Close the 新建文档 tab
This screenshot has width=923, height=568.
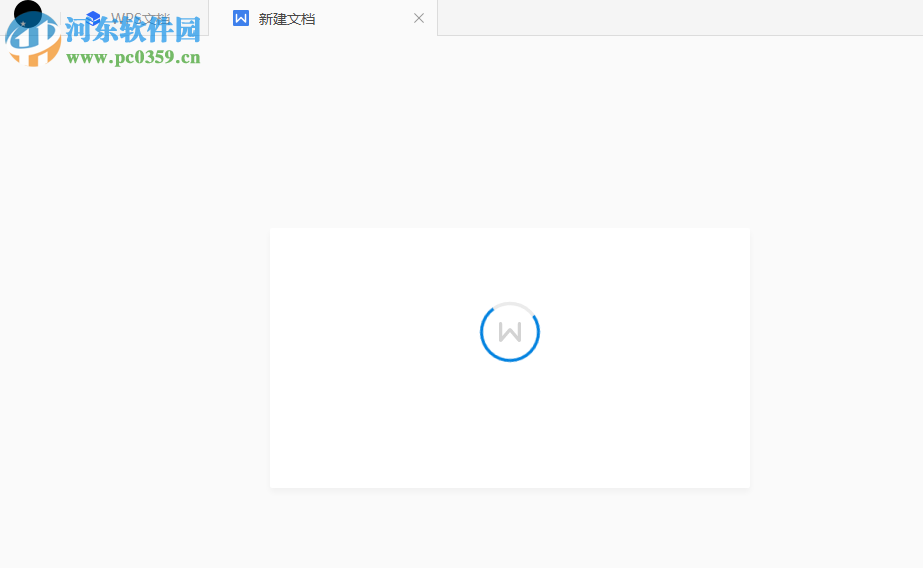click(419, 18)
